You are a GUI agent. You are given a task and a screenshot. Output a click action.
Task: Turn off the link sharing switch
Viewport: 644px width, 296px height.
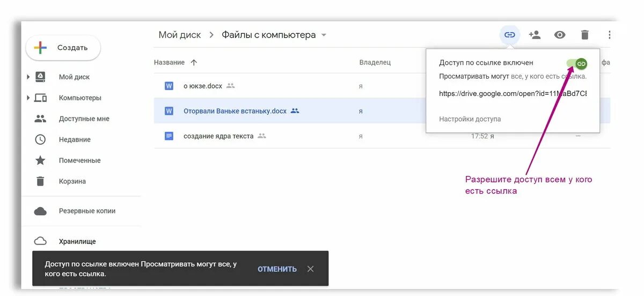click(x=577, y=63)
